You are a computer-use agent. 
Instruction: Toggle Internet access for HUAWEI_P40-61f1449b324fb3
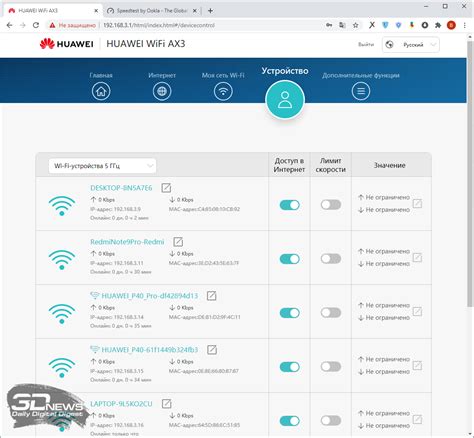pos(290,367)
